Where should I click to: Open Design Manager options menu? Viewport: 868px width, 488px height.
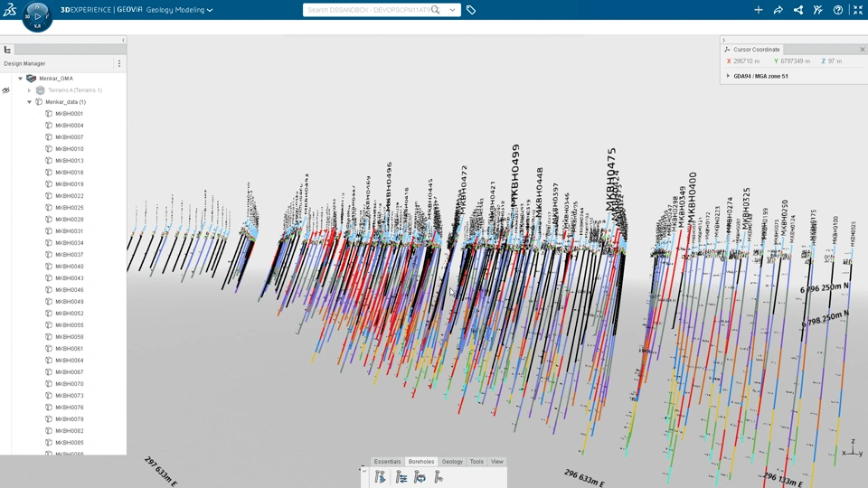coord(119,63)
